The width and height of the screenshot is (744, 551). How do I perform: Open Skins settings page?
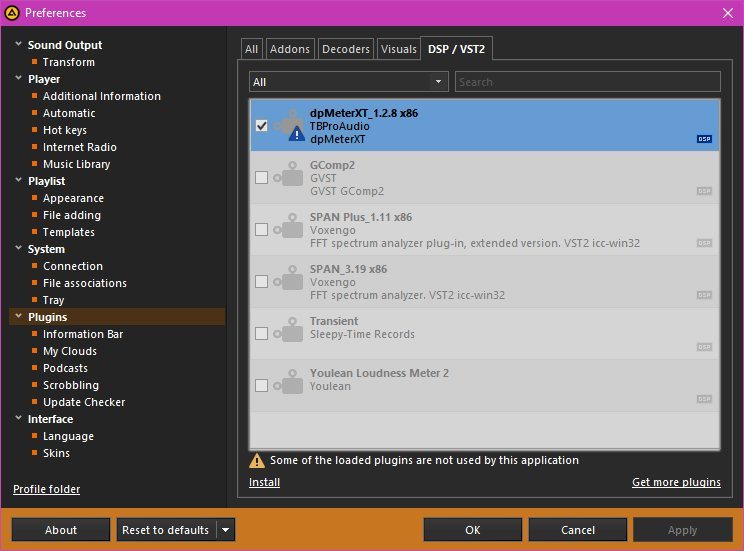(56, 453)
